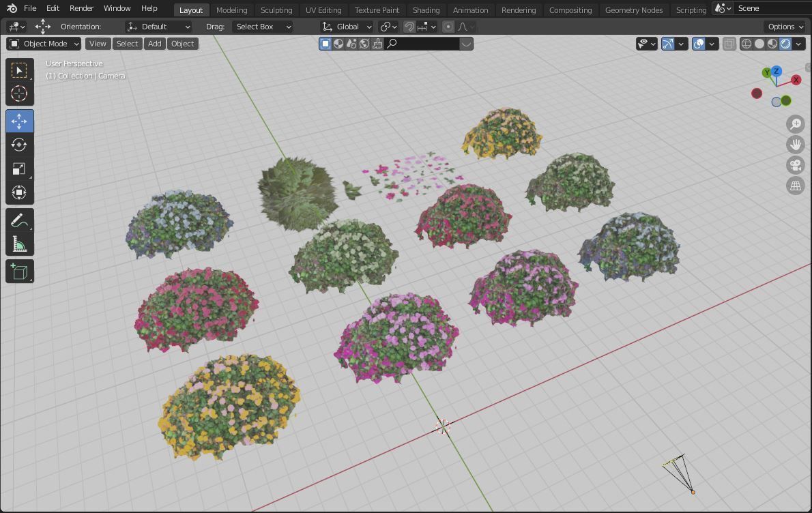The image size is (812, 513).
Task: Open the Global transform orientation dropdown
Action: (347, 27)
